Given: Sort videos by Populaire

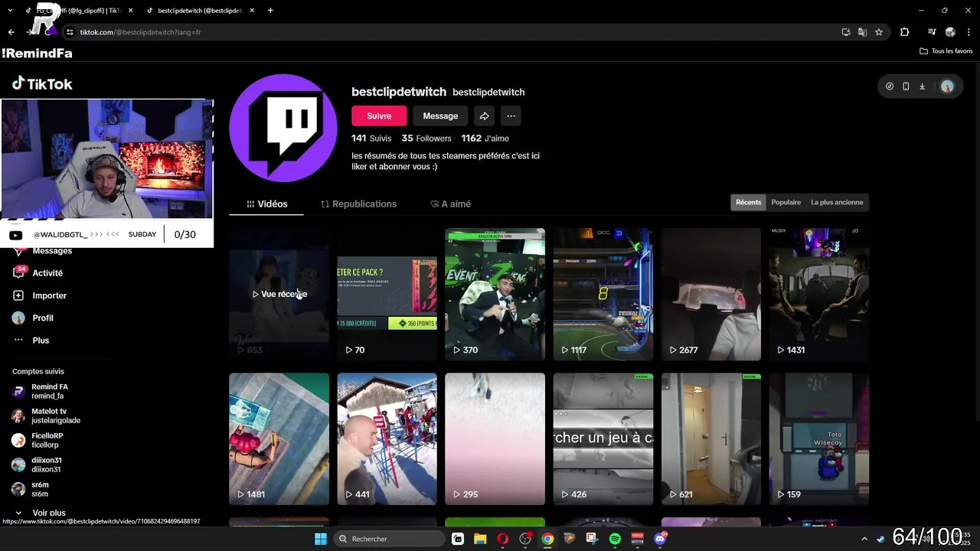Looking at the screenshot, I should click(786, 203).
